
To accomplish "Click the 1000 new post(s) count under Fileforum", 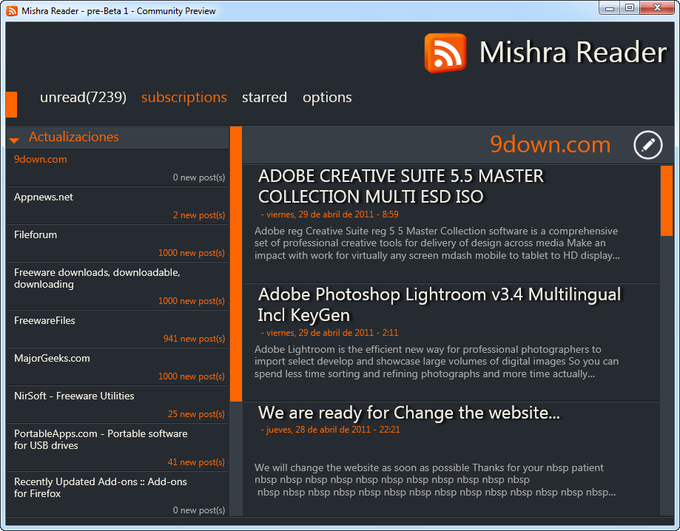I will coord(192,252).
